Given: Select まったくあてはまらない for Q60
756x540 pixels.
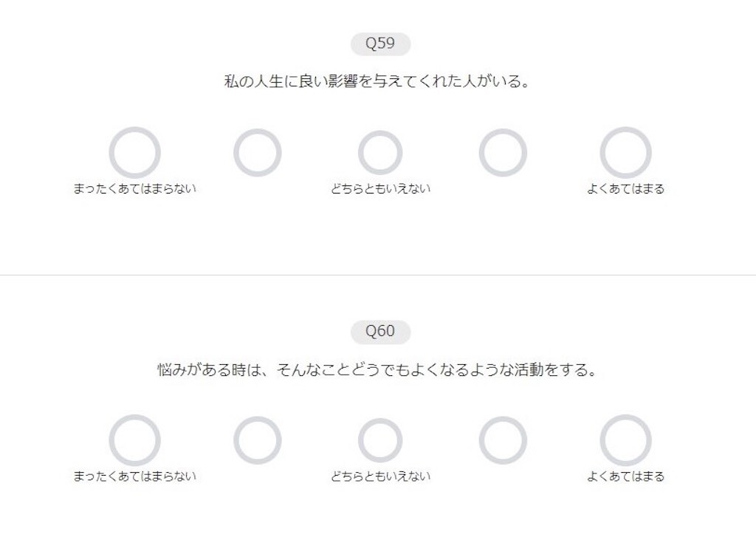Looking at the screenshot, I should point(136,440).
